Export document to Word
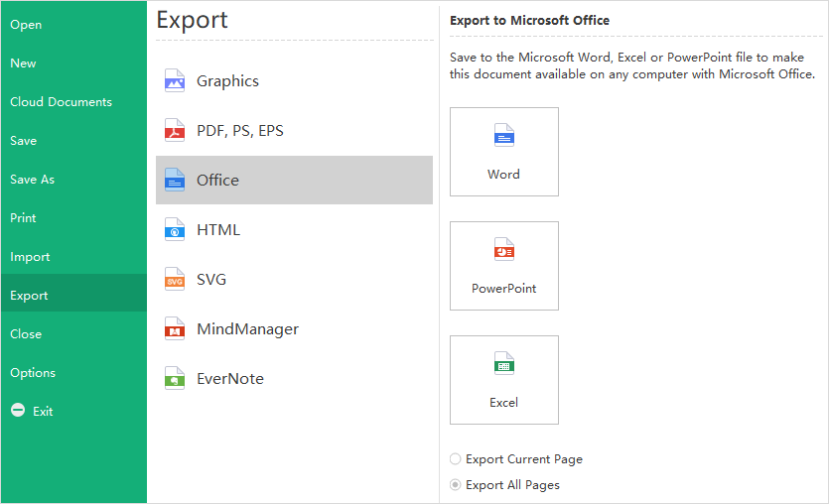Image resolution: width=829 pixels, height=504 pixels. (x=503, y=152)
